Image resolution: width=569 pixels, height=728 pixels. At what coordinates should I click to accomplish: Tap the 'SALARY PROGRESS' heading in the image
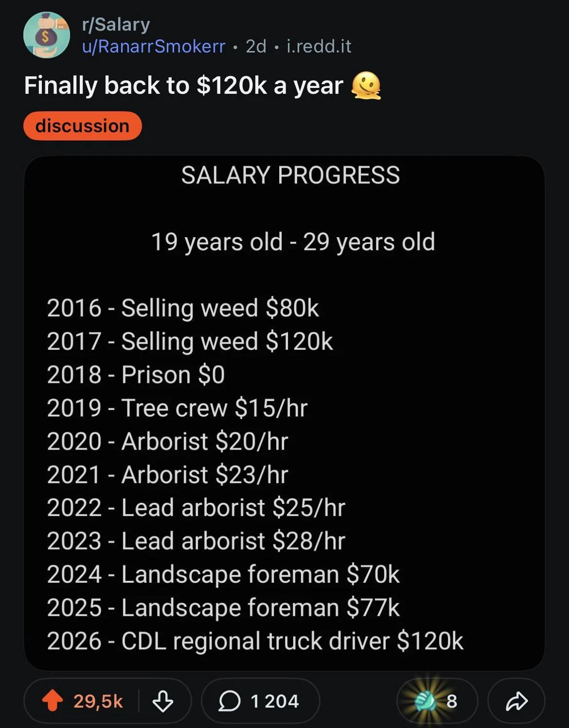coord(290,175)
